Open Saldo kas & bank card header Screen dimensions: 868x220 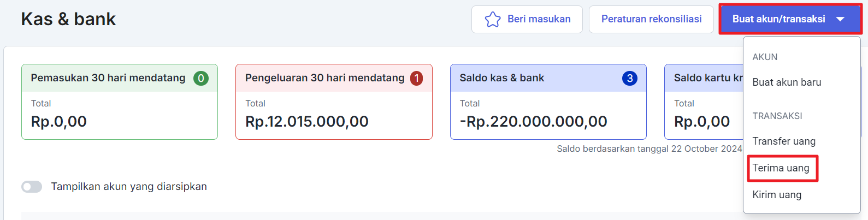pyautogui.click(x=548, y=78)
